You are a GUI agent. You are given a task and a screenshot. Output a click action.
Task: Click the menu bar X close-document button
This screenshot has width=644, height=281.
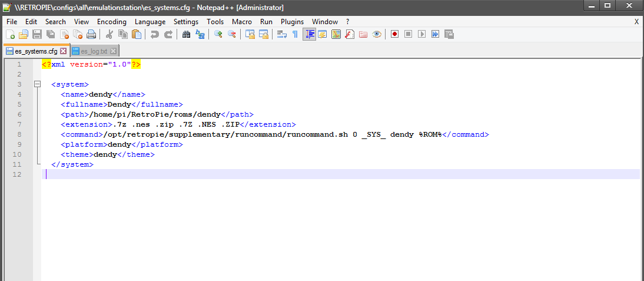[x=636, y=22]
